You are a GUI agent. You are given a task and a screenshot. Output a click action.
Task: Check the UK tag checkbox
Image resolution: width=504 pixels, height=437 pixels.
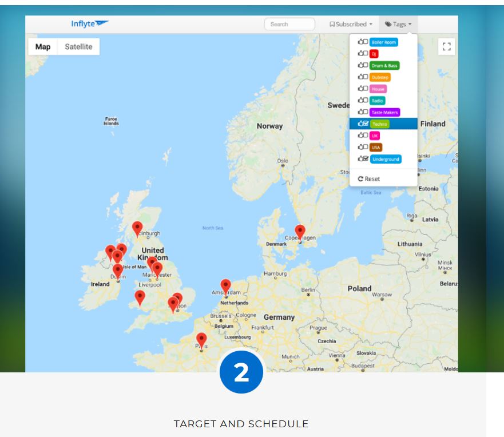pos(366,136)
